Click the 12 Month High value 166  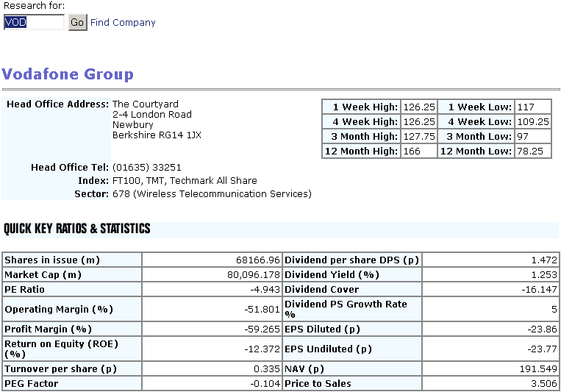[x=411, y=152]
